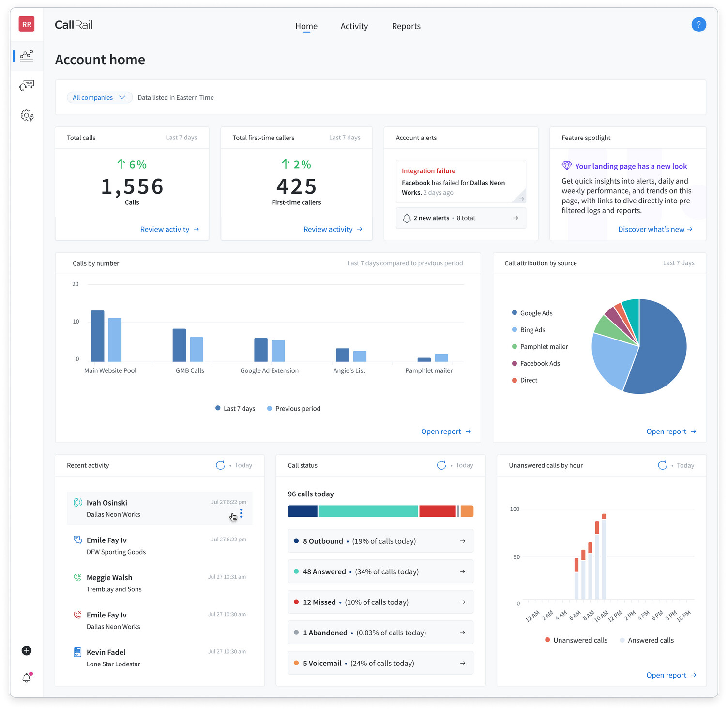Image resolution: width=728 pixels, height=710 pixels.
Task: Toggle Unanswered calls legend series
Action: point(576,640)
